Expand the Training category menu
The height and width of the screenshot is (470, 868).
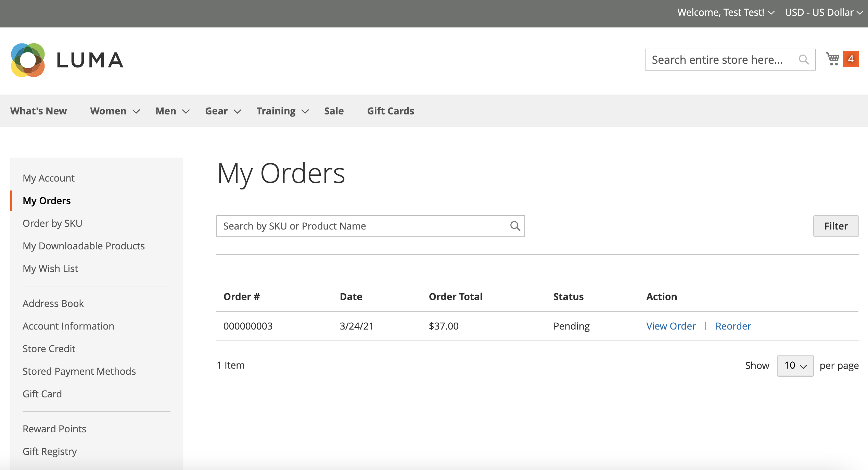tap(283, 111)
